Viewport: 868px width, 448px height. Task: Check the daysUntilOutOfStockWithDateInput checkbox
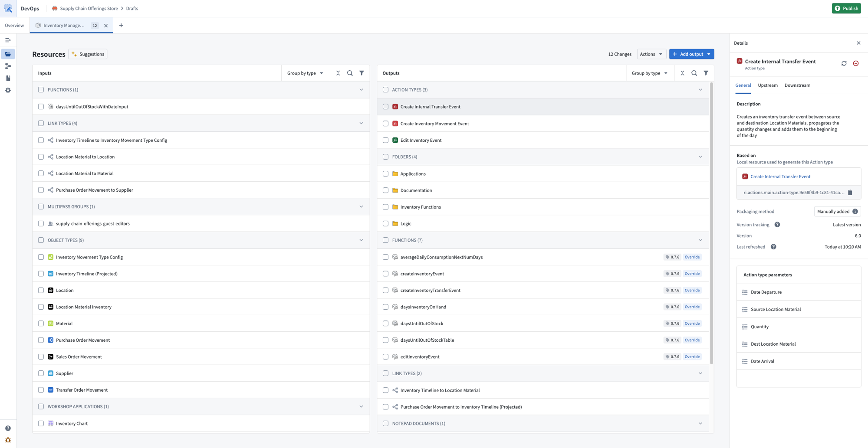(x=41, y=107)
